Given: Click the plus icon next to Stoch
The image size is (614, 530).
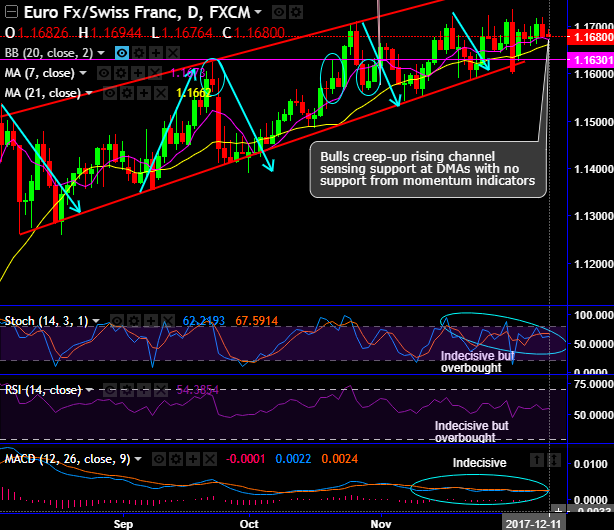Looking at the screenshot, I should tap(150, 321).
